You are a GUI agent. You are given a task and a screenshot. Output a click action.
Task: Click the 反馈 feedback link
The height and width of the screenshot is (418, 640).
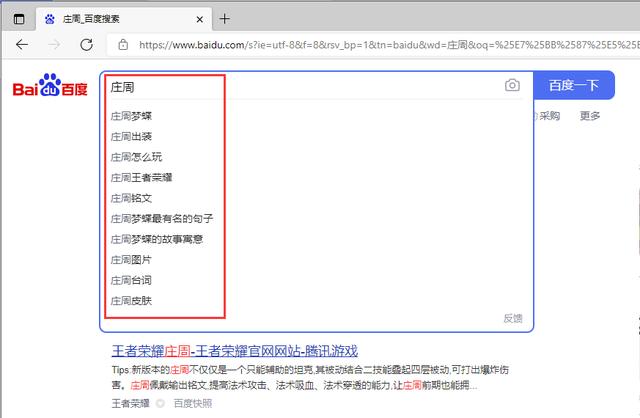click(x=512, y=318)
